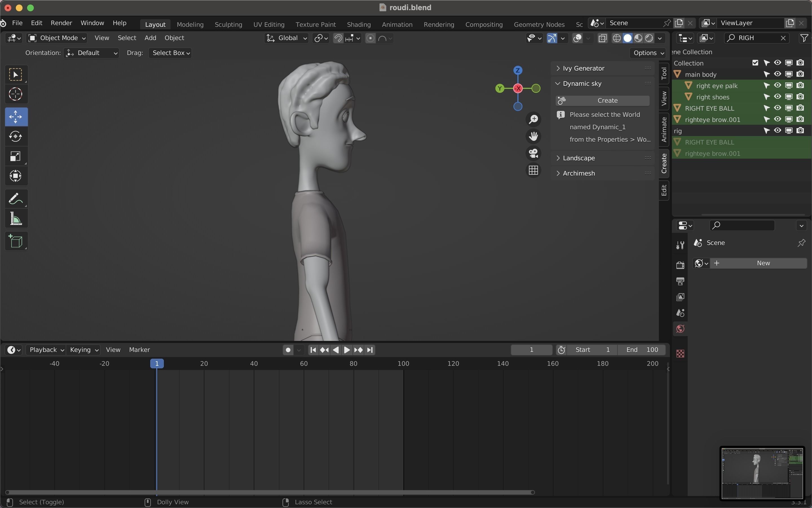812x508 pixels.
Task: Select the Measure tool
Action: [x=16, y=219]
